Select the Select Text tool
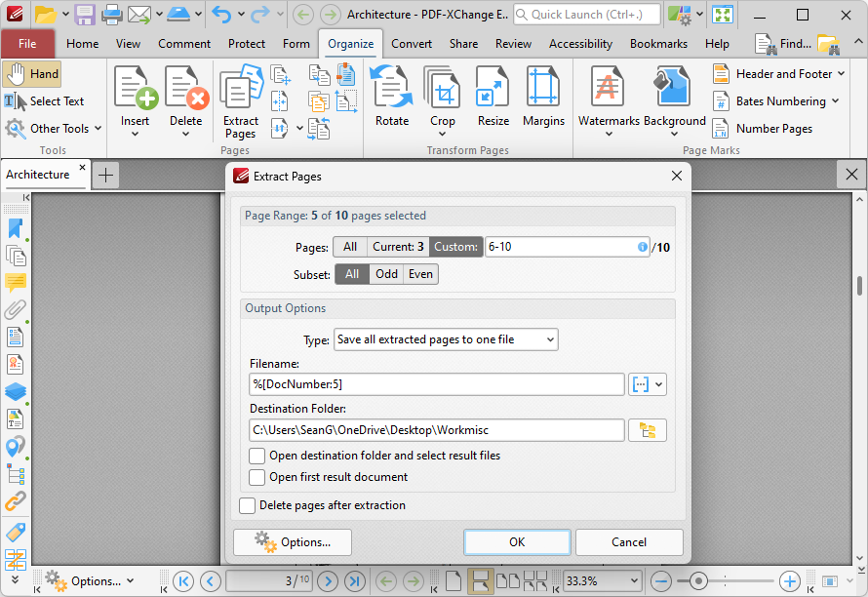 point(44,101)
